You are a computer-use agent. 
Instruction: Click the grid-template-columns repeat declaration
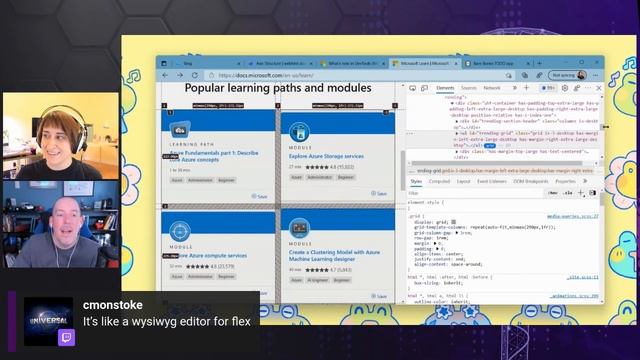484,227
